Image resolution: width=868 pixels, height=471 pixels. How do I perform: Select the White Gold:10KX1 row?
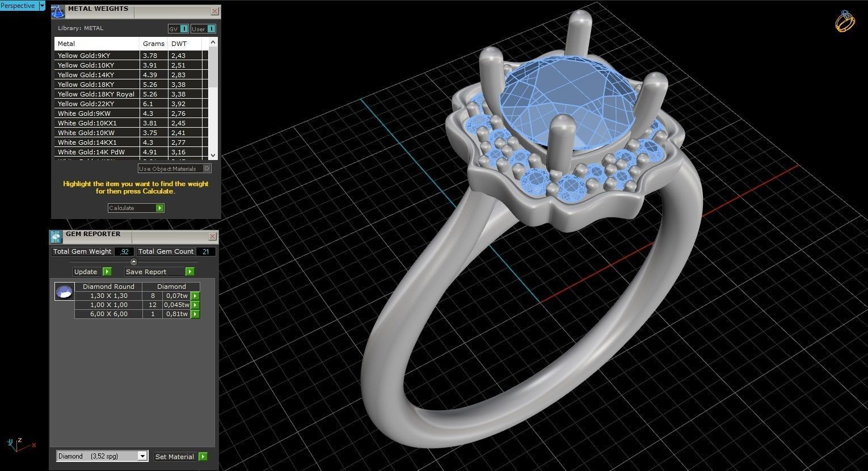[x=132, y=123]
